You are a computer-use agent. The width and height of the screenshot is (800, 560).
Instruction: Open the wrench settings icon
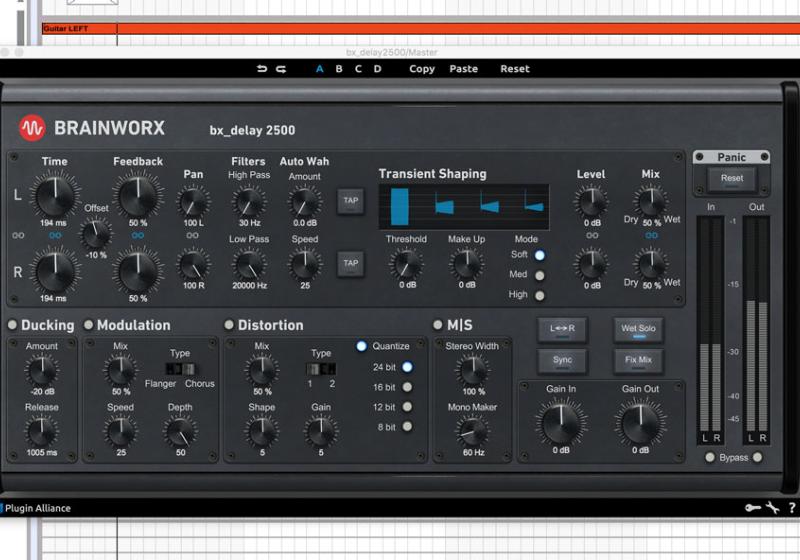[x=772, y=508]
